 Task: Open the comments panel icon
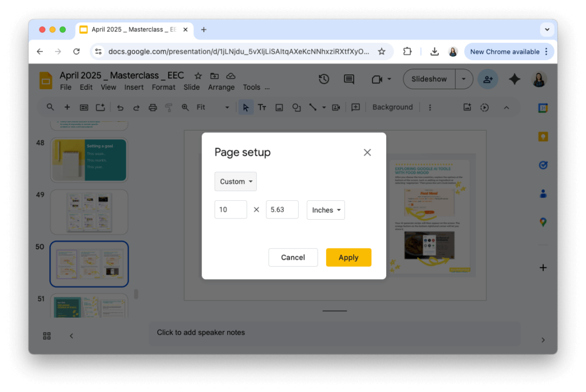349,79
